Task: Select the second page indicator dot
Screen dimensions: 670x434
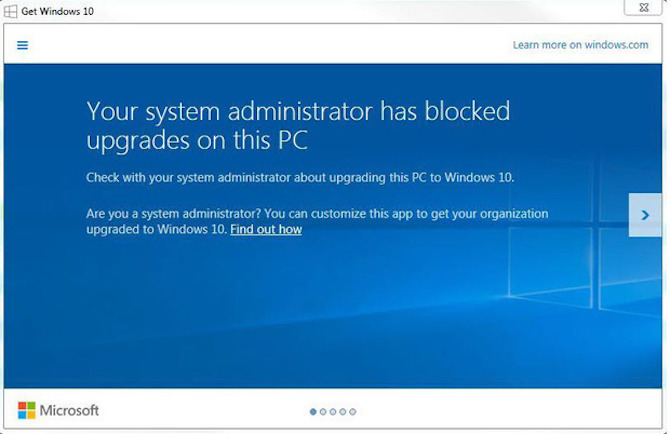Action: 323,412
